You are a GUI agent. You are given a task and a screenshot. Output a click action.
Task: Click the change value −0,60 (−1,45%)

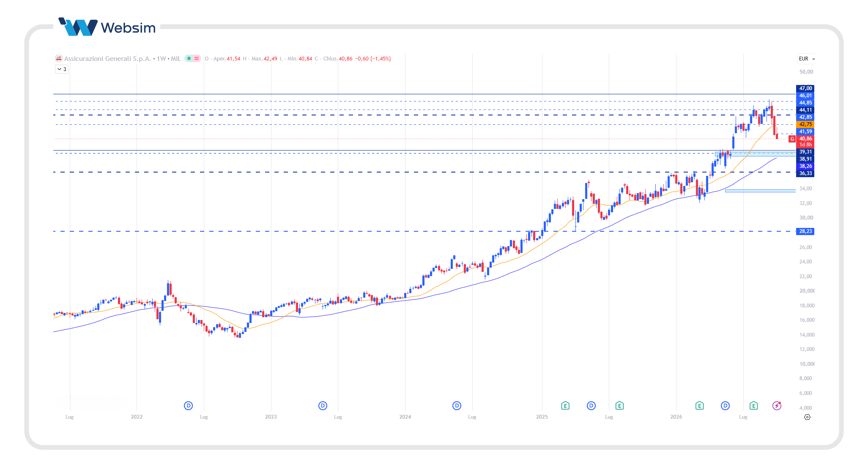(x=373, y=59)
